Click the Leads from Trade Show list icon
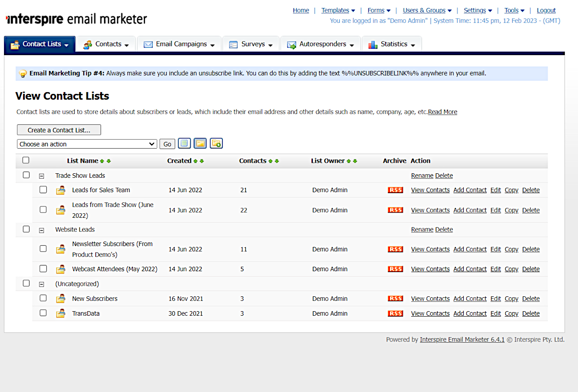Viewport: 578px width, 392px height. tap(60, 210)
